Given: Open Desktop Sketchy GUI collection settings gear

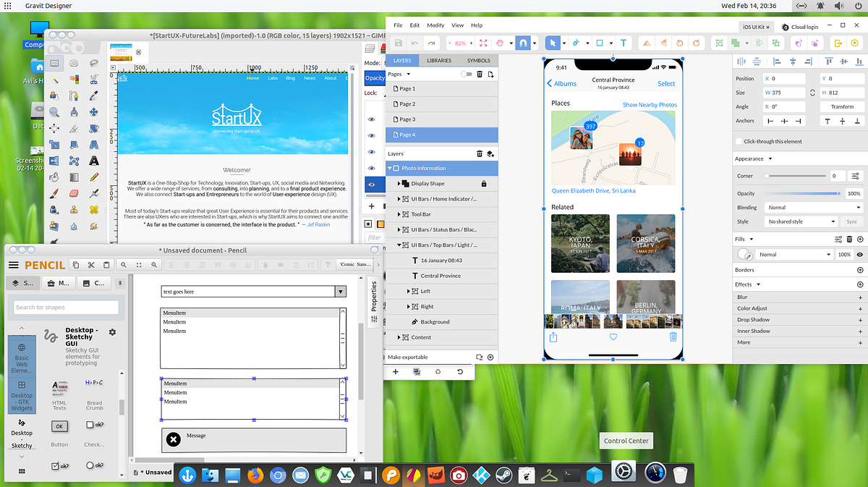Looking at the screenshot, I should (112, 332).
